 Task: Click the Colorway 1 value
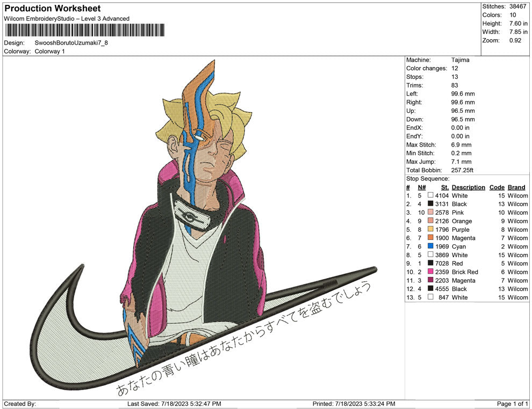(49, 52)
